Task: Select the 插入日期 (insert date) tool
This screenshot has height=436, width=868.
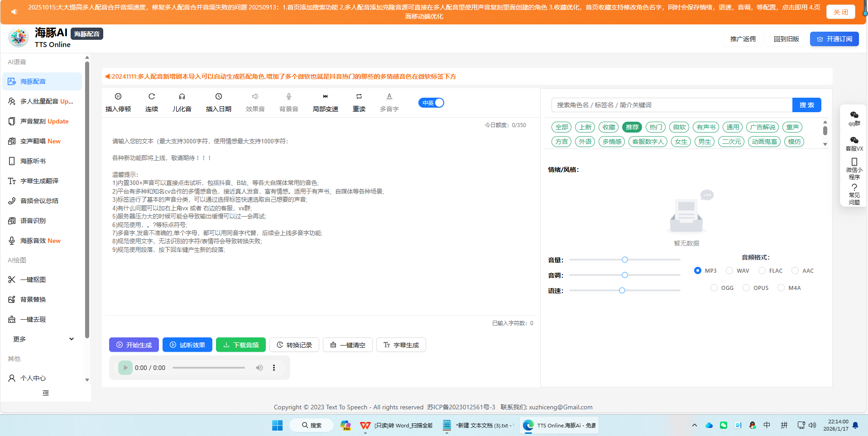Action: point(218,102)
